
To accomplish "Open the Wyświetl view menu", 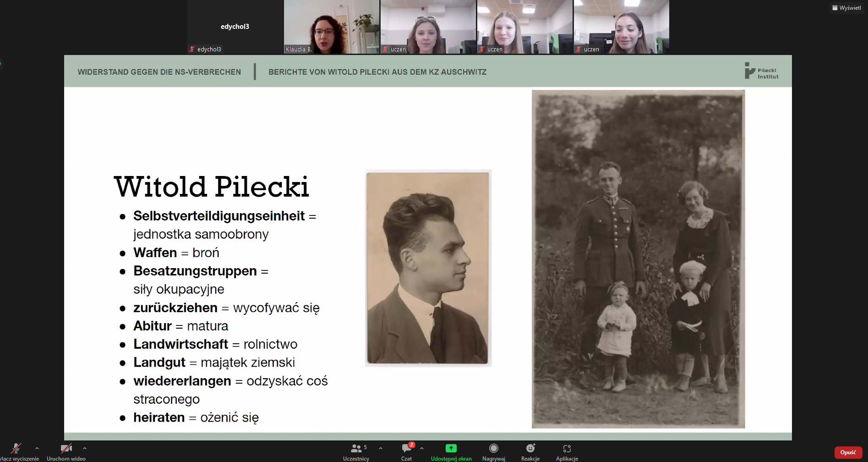I will click(846, 8).
